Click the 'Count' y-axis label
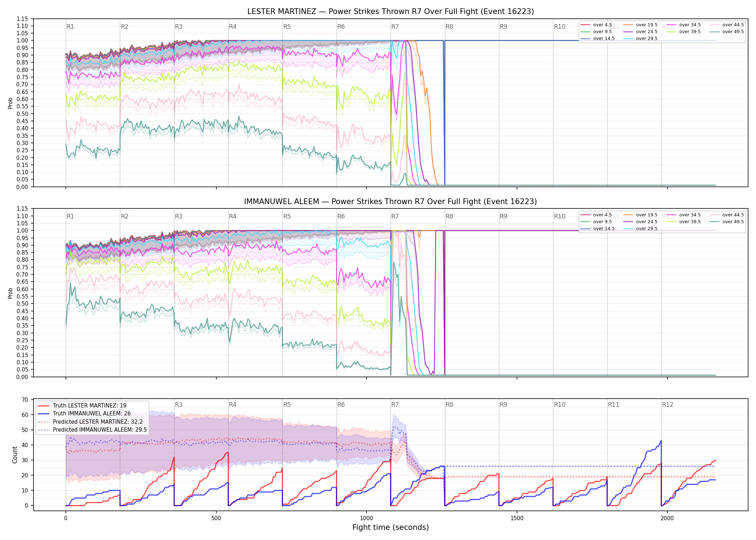The height and width of the screenshot is (540, 756). (x=15, y=455)
